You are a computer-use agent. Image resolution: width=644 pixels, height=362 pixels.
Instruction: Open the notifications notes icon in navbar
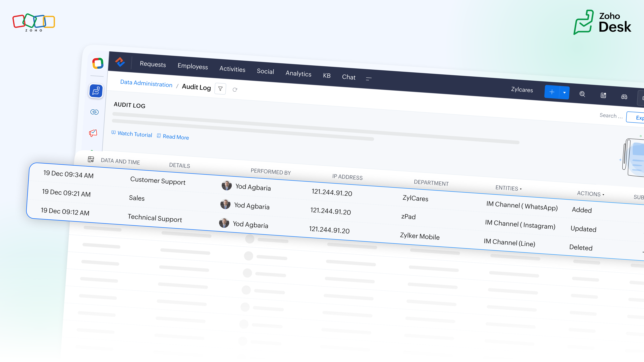[x=603, y=95]
